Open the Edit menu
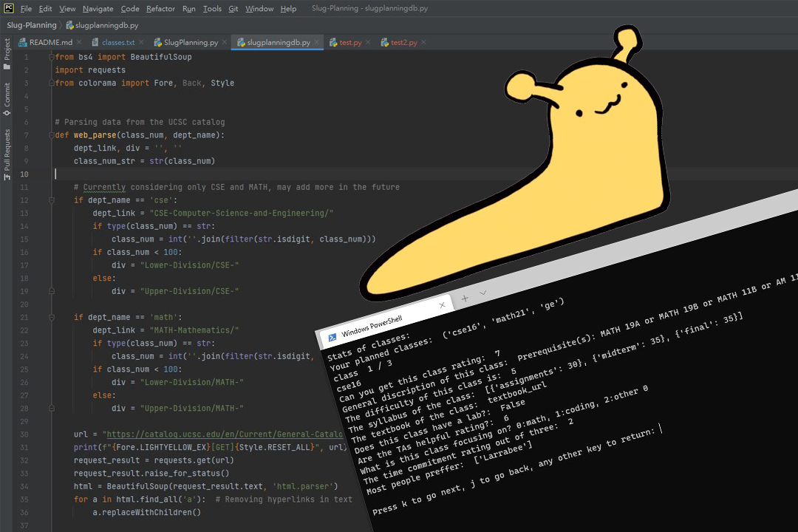The width and height of the screenshot is (798, 532). pyautogui.click(x=45, y=9)
